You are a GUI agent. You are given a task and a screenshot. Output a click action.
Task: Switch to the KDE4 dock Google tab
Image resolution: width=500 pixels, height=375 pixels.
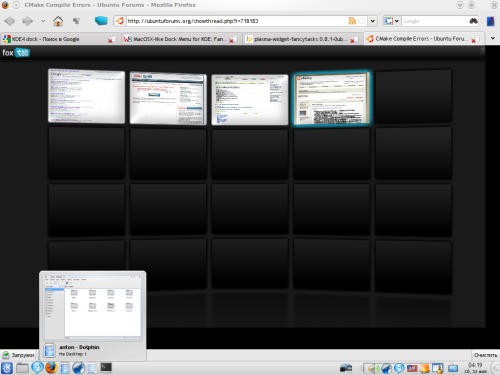(x=58, y=39)
